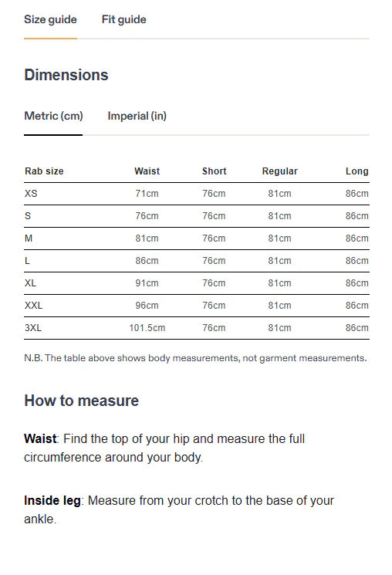The width and height of the screenshot is (392, 575).
Task: Switch units to Imperial (in)
Action: click(137, 116)
